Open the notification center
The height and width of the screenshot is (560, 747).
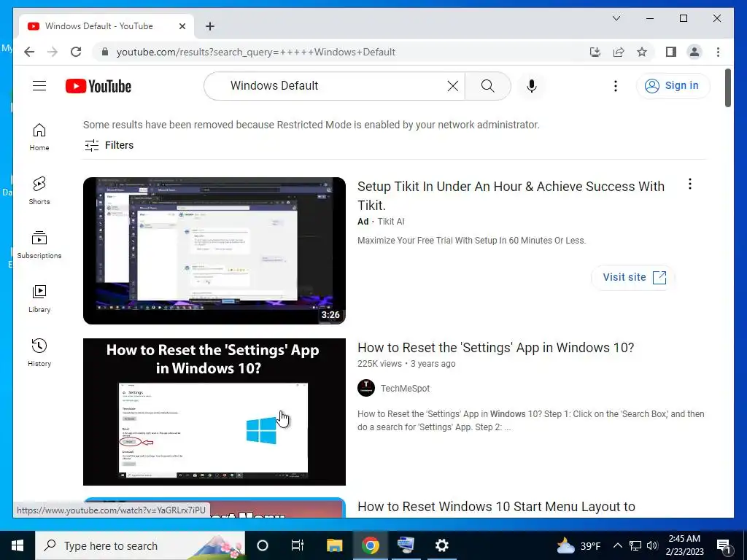[x=724, y=545]
